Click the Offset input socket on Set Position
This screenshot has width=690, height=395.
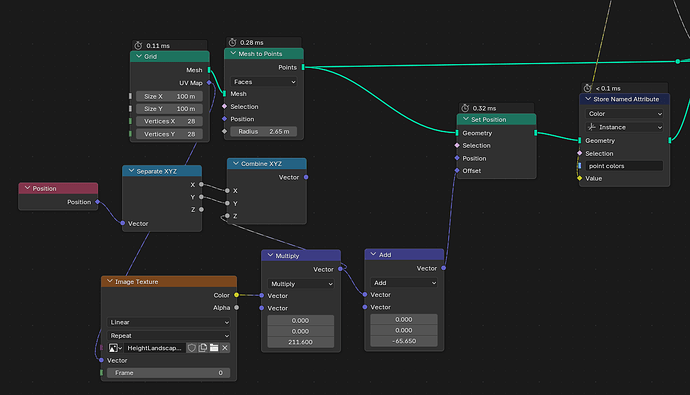457,171
